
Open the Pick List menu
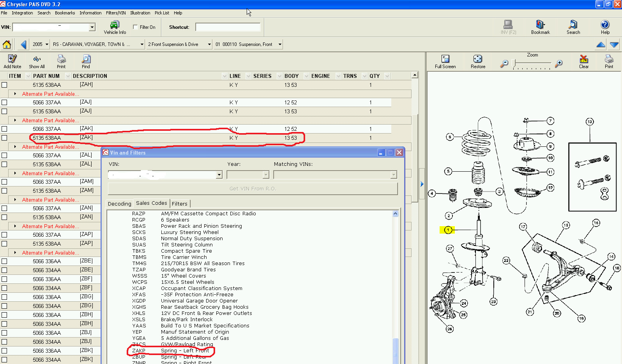pyautogui.click(x=162, y=13)
